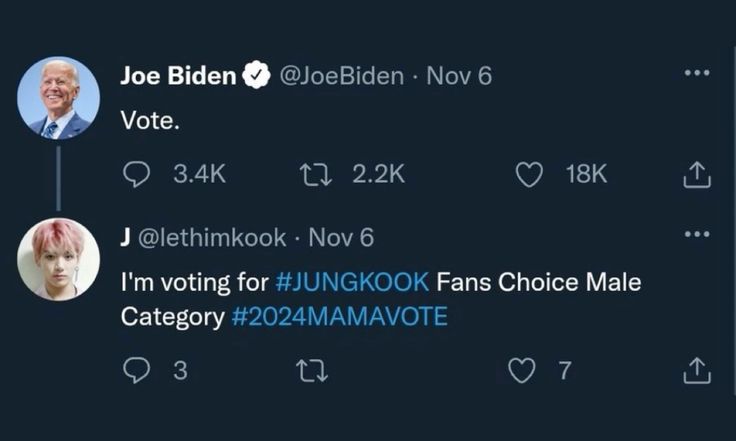The width and height of the screenshot is (736, 441).
Task: Reply to the lethimkook tweet
Action: (136, 371)
